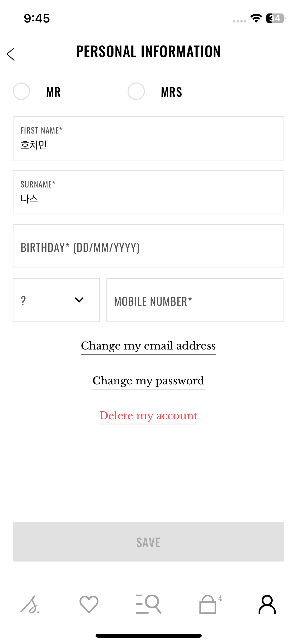Viewport: 297px width, 644px height.
Task: Tap the Wi-Fi status icon
Action: 256,18
